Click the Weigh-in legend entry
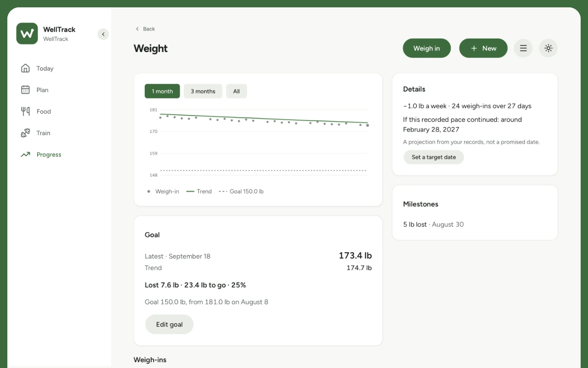Viewport: 588px width, 368px height. tap(163, 191)
